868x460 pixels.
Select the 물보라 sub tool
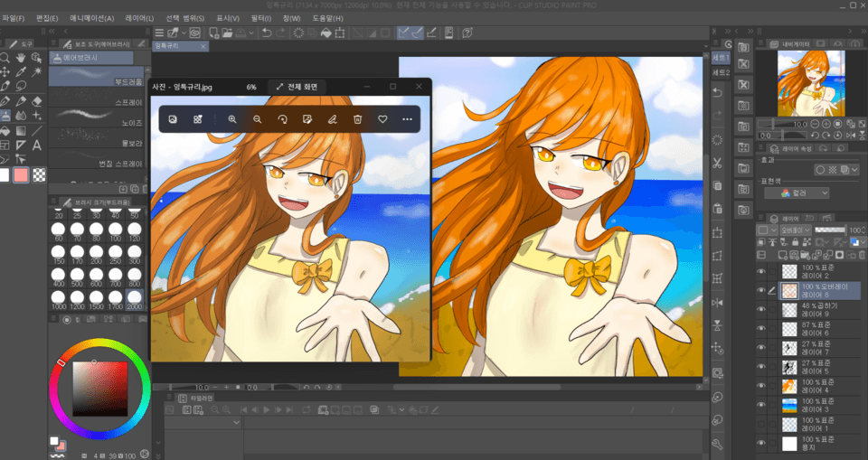(97, 138)
